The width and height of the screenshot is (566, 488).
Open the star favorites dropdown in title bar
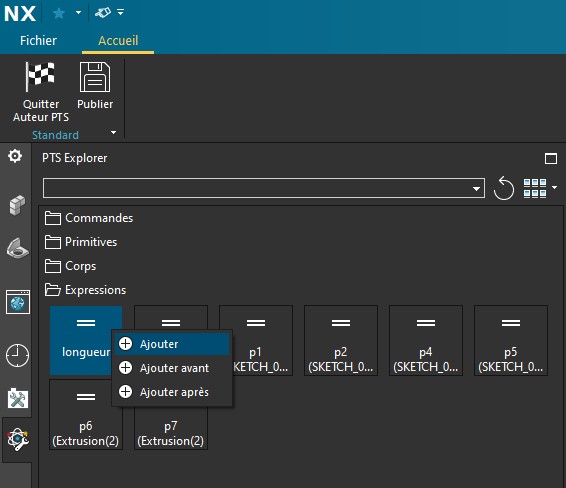point(78,13)
